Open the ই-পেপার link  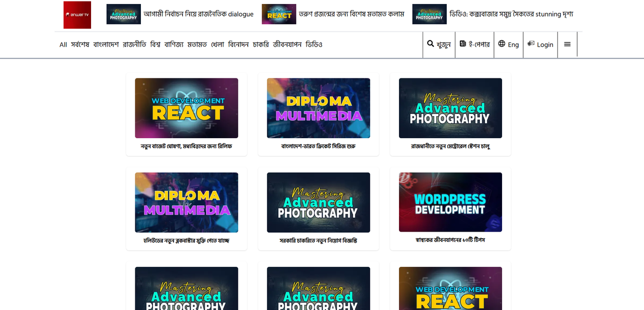point(474,45)
